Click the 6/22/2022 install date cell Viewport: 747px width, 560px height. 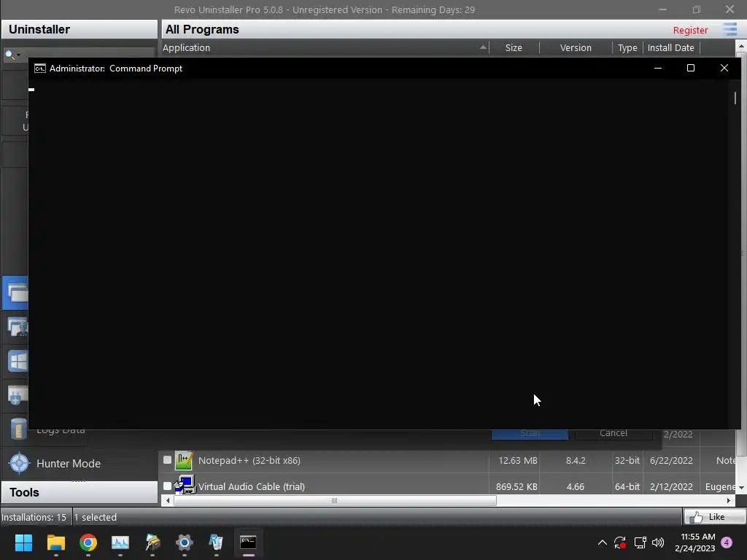pos(671,461)
